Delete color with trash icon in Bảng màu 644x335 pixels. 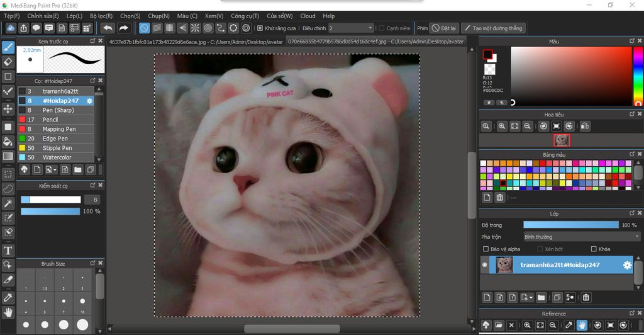pos(499,198)
